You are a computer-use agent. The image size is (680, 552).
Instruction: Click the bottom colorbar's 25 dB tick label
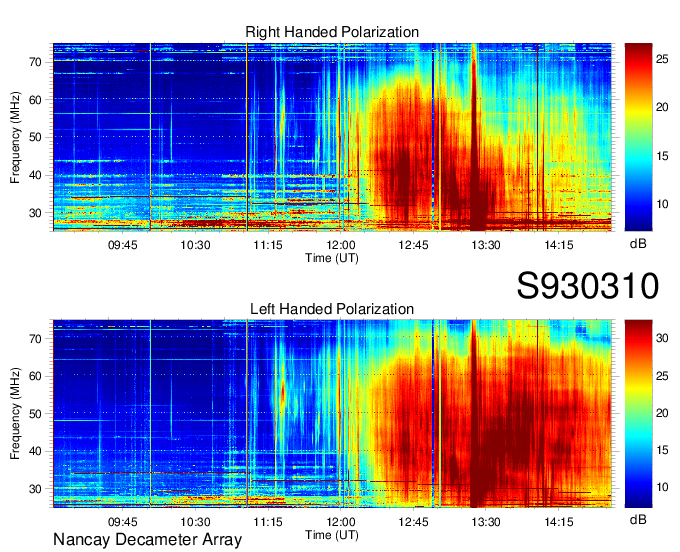click(662, 376)
